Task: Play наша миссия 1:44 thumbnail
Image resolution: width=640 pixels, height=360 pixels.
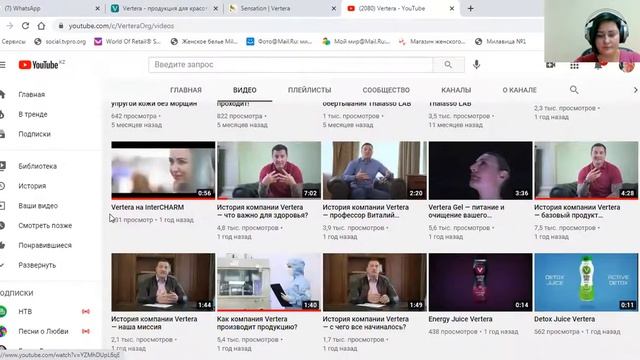Action: [x=163, y=282]
